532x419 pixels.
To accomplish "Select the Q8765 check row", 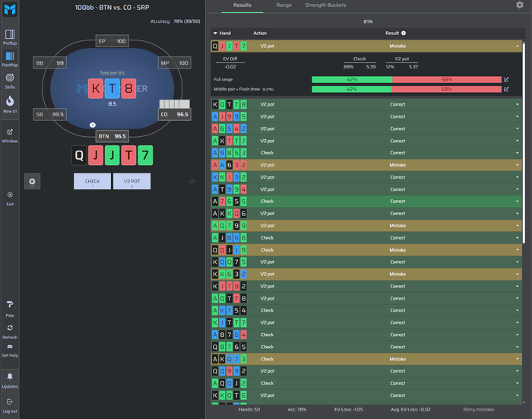I will pyautogui.click(x=366, y=347).
